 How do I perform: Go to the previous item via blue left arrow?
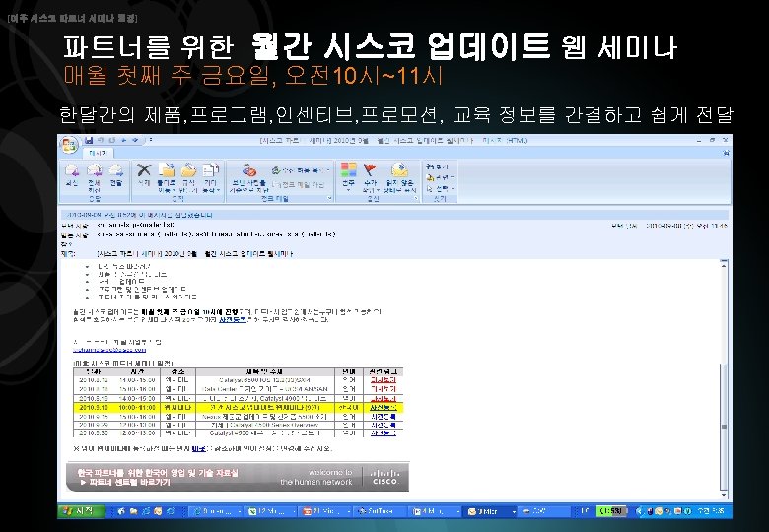(124, 140)
